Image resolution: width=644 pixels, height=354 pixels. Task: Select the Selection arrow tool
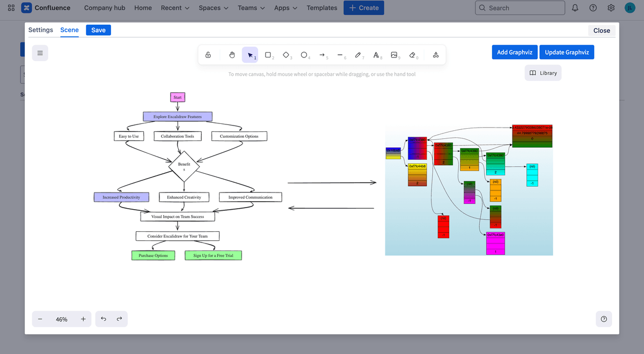coord(250,55)
